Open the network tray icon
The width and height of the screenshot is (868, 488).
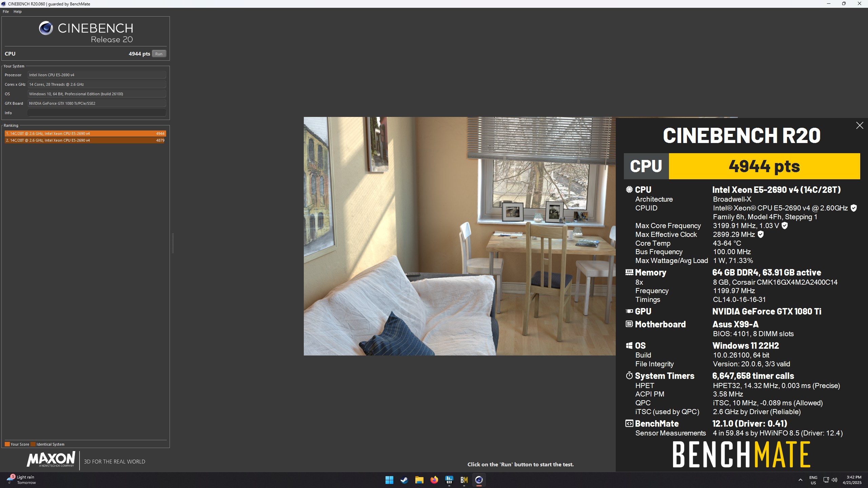tap(826, 480)
